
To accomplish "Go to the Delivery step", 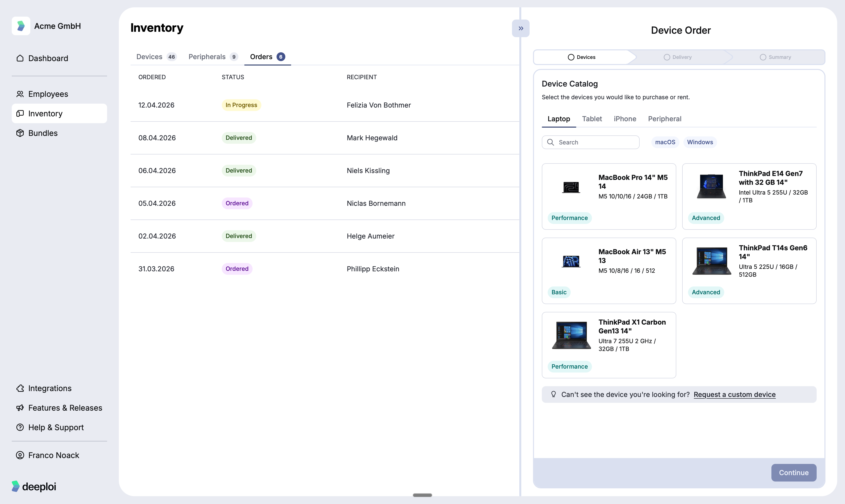I will click(678, 57).
